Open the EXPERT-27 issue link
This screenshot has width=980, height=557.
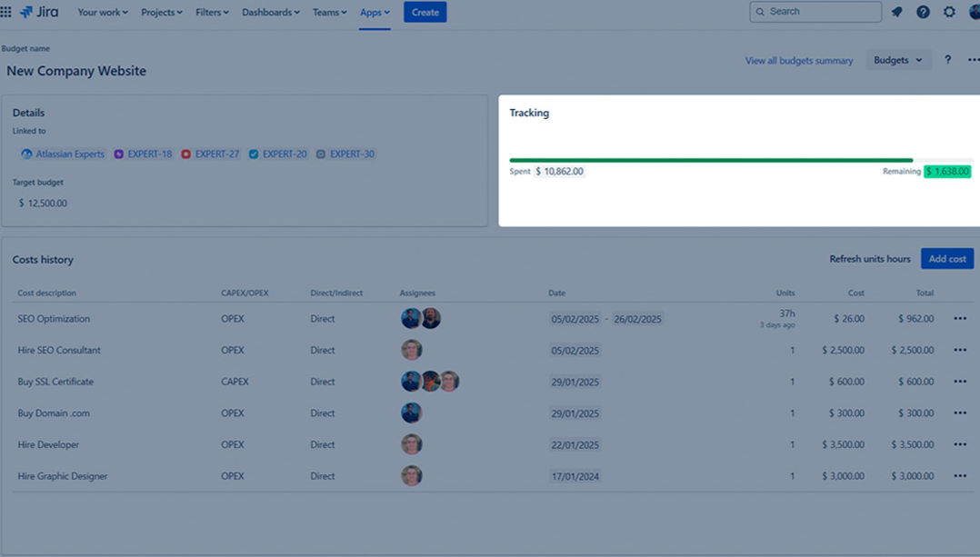click(x=217, y=154)
